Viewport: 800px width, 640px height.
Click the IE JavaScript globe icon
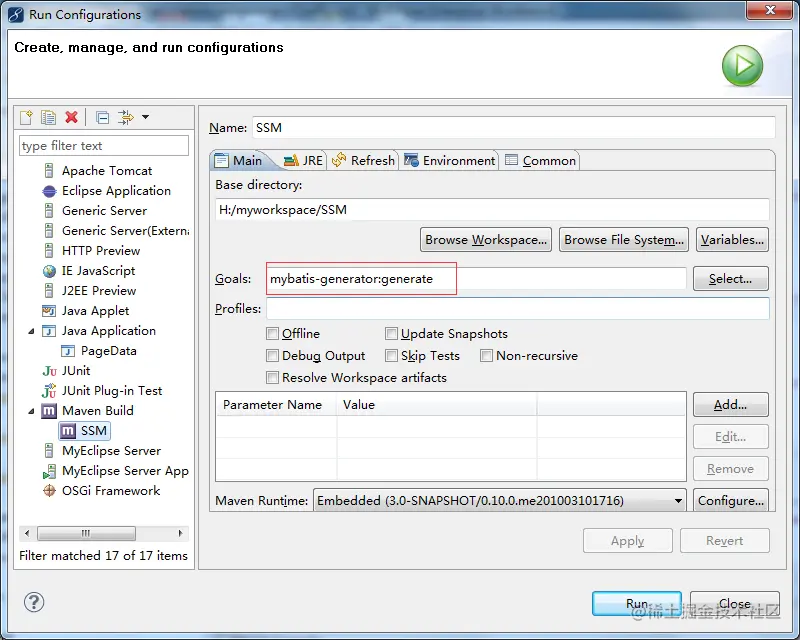[49, 271]
